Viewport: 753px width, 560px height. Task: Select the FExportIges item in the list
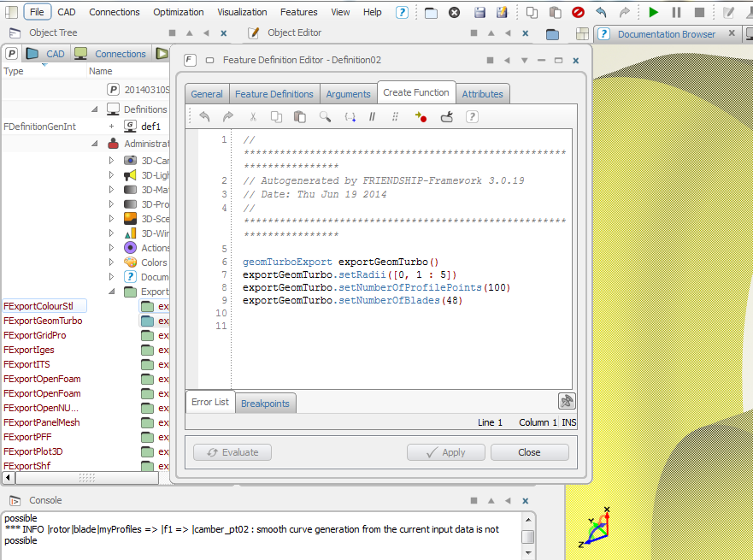pyautogui.click(x=27, y=350)
